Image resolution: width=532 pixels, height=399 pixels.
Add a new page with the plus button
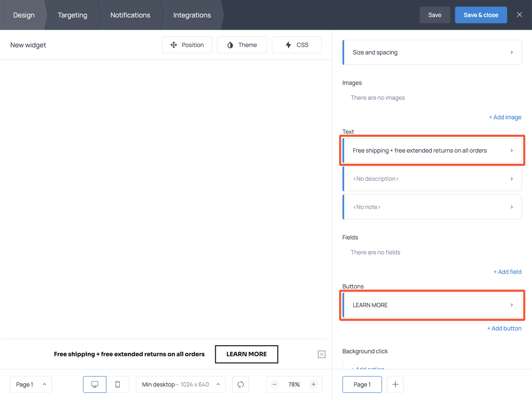[x=395, y=384]
